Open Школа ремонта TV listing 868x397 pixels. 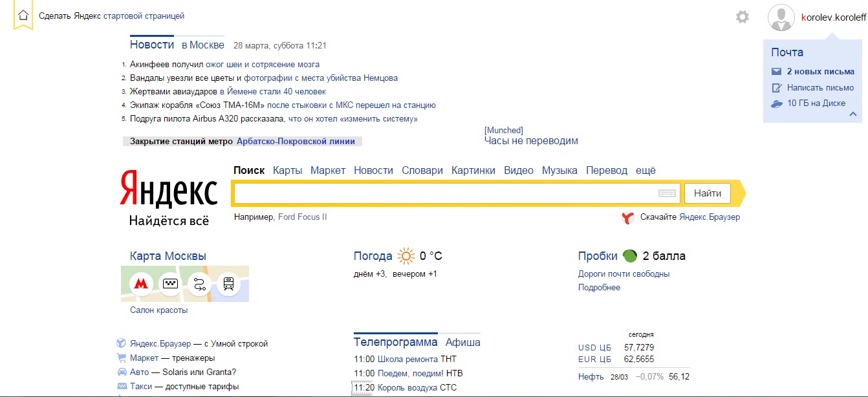[407, 359]
